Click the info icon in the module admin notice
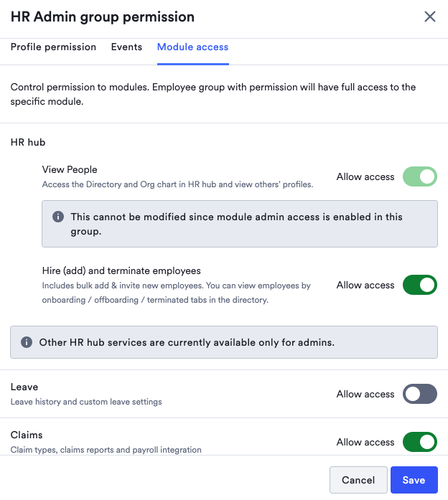 [57, 217]
